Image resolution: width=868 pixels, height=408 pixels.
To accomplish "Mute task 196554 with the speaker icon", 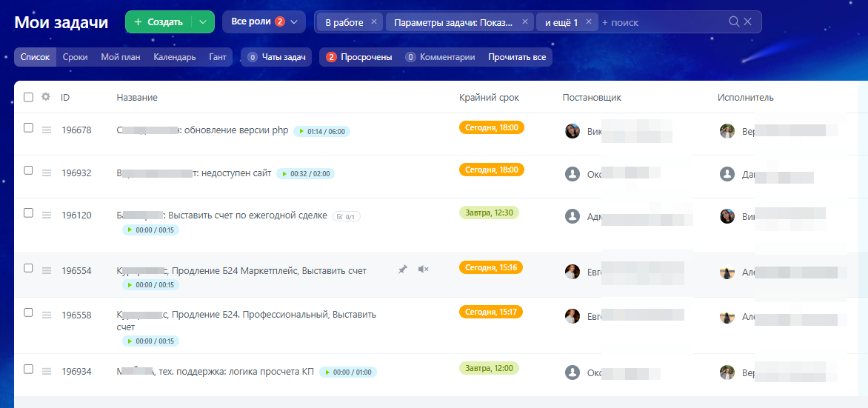I will click(423, 270).
